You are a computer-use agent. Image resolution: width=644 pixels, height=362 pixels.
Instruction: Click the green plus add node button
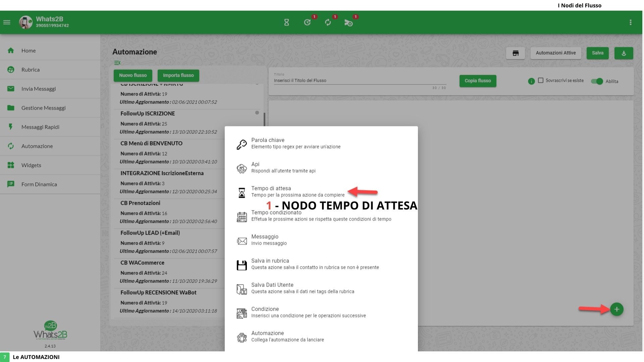pos(617,309)
